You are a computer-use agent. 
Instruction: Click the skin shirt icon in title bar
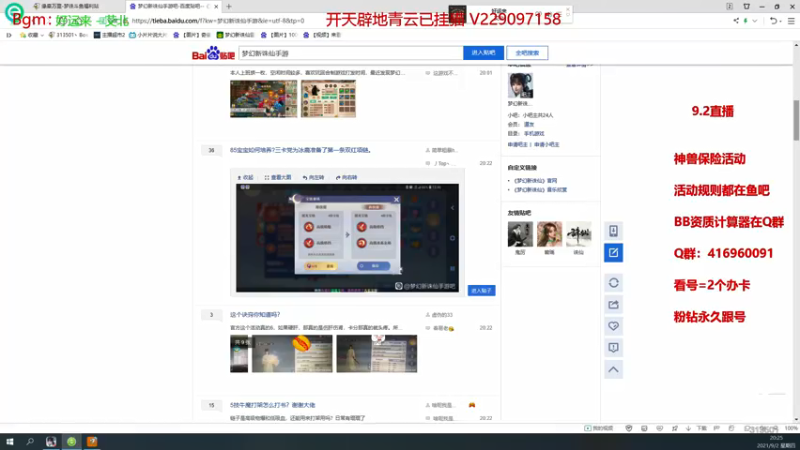coord(746,7)
